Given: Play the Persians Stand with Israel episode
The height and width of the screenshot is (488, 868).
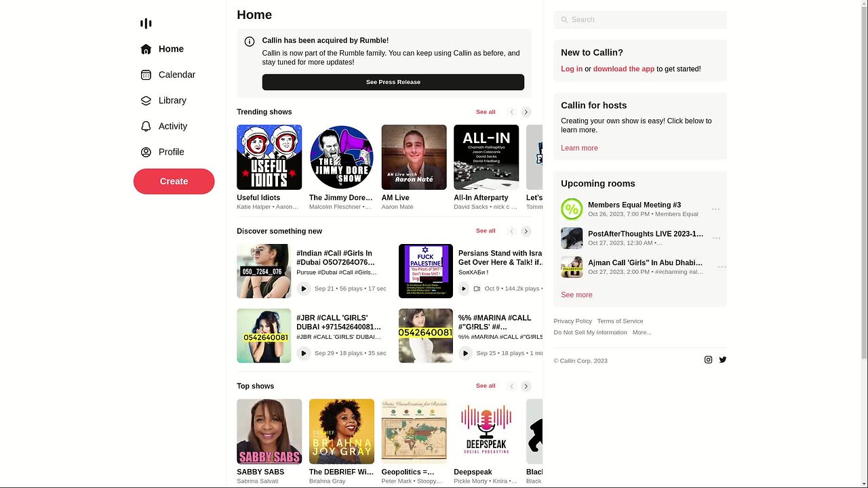Looking at the screenshot, I should pos(464,289).
